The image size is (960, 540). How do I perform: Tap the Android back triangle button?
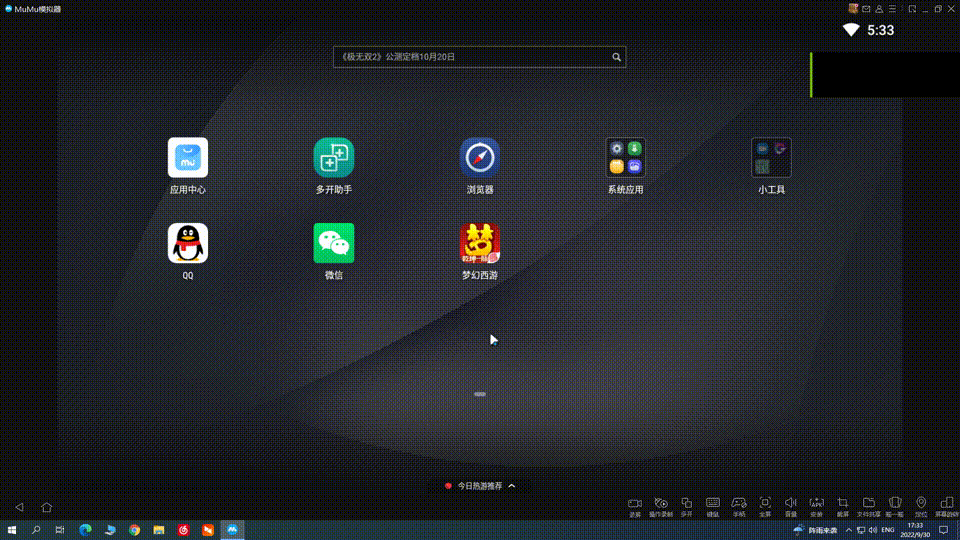pos(20,507)
